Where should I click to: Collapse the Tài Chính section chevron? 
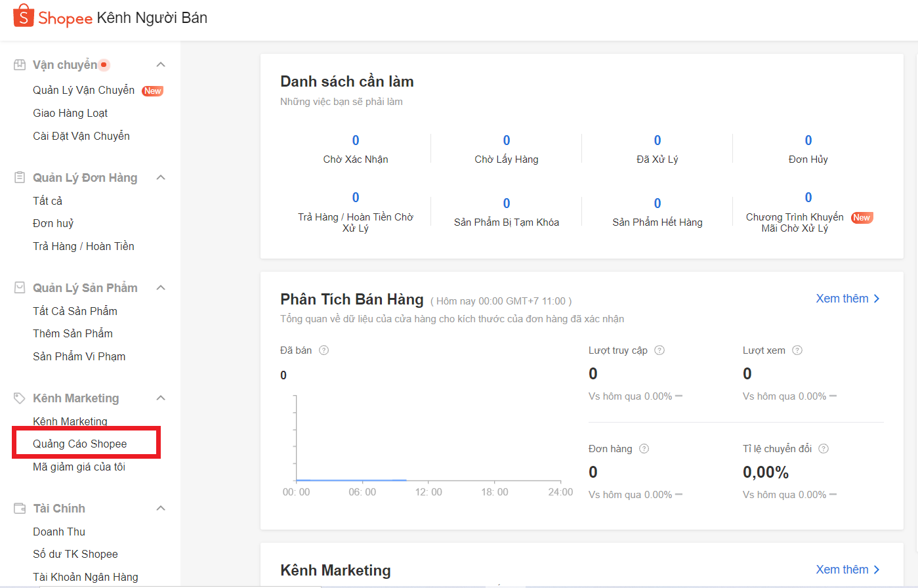tap(161, 509)
